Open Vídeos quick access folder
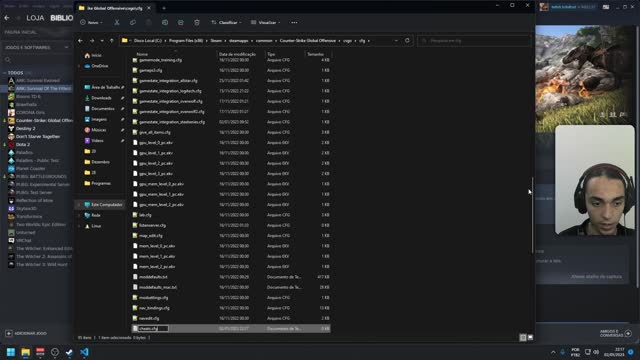 (97, 140)
